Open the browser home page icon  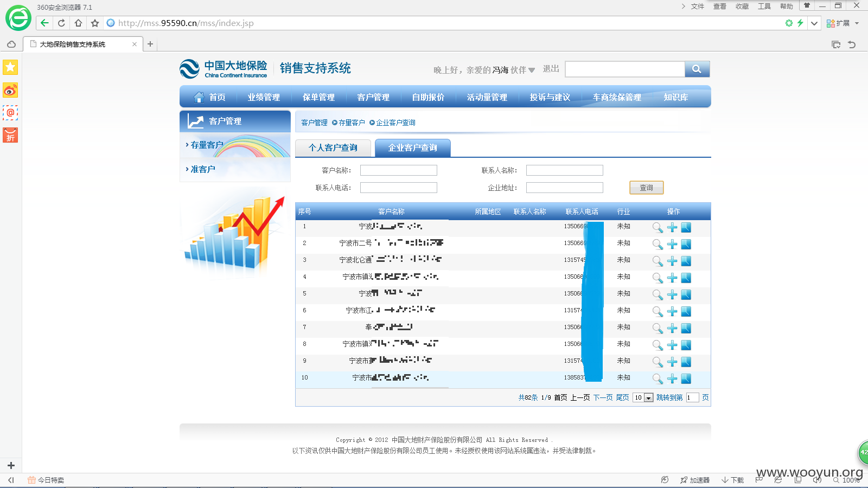78,23
